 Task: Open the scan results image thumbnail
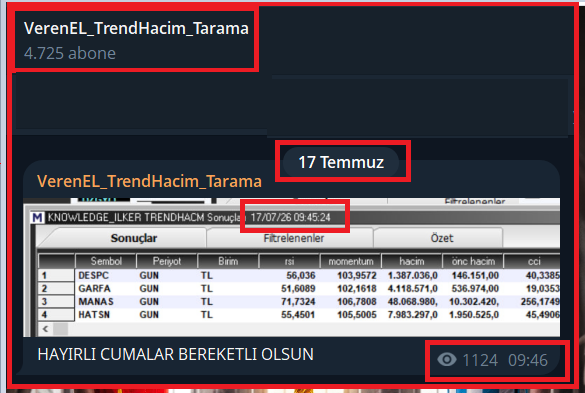291,267
